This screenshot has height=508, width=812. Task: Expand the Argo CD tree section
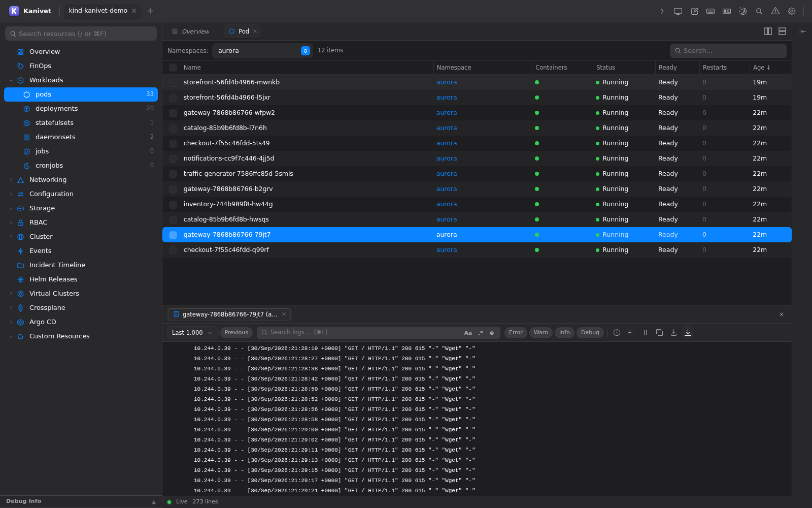point(11,322)
